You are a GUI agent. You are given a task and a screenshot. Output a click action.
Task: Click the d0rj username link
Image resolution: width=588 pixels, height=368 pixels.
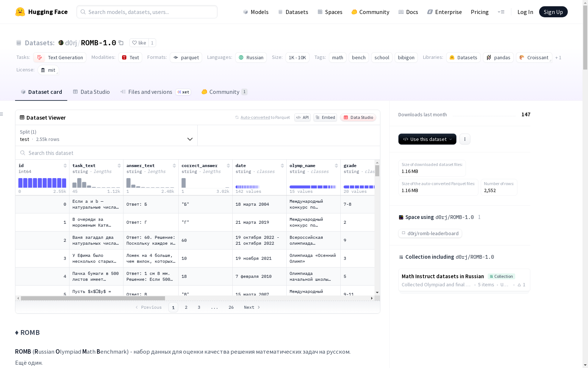tap(71, 43)
